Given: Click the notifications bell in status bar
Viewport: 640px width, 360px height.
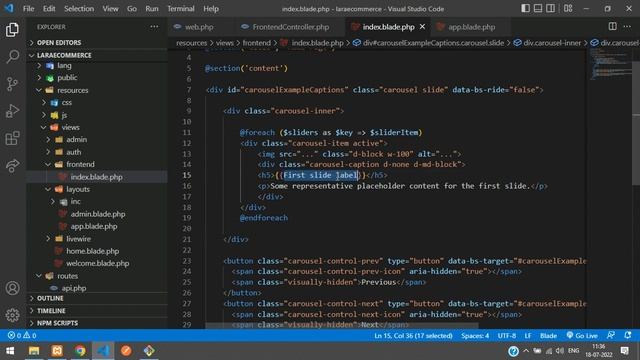Looking at the screenshot, I should [628, 336].
